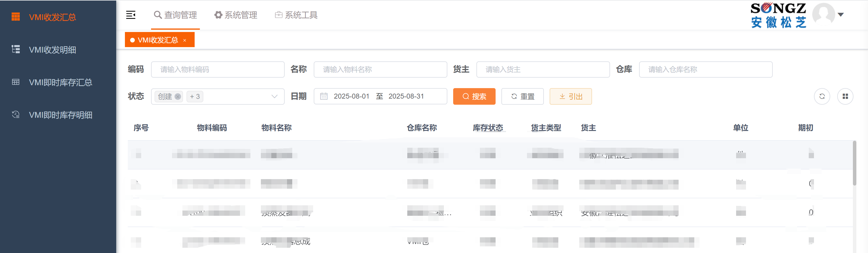Click the 物料编码 input field

[218, 70]
